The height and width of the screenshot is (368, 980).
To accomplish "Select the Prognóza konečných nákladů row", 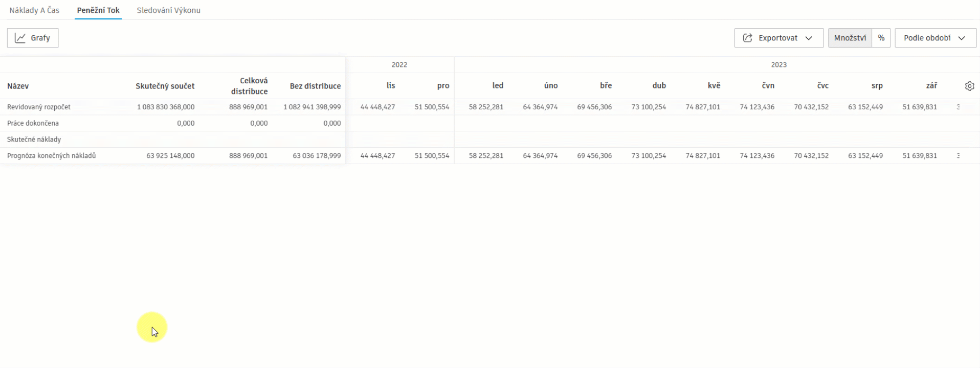I will point(51,155).
